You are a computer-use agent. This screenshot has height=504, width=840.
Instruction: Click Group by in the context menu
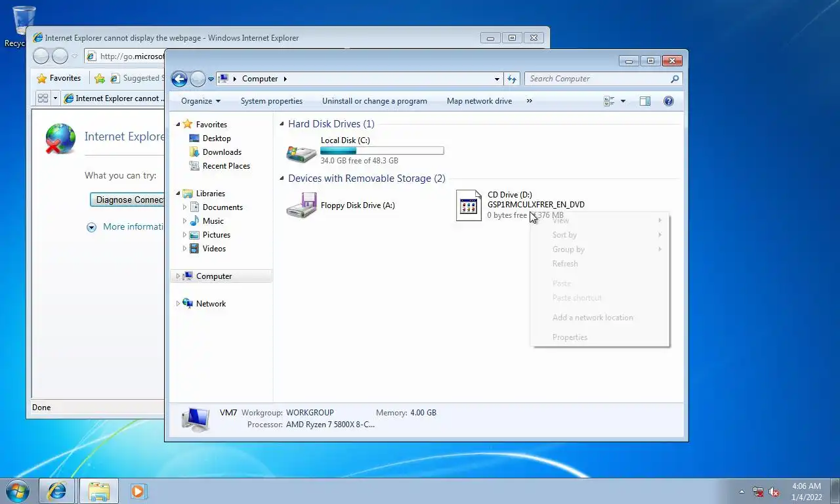[600, 249]
